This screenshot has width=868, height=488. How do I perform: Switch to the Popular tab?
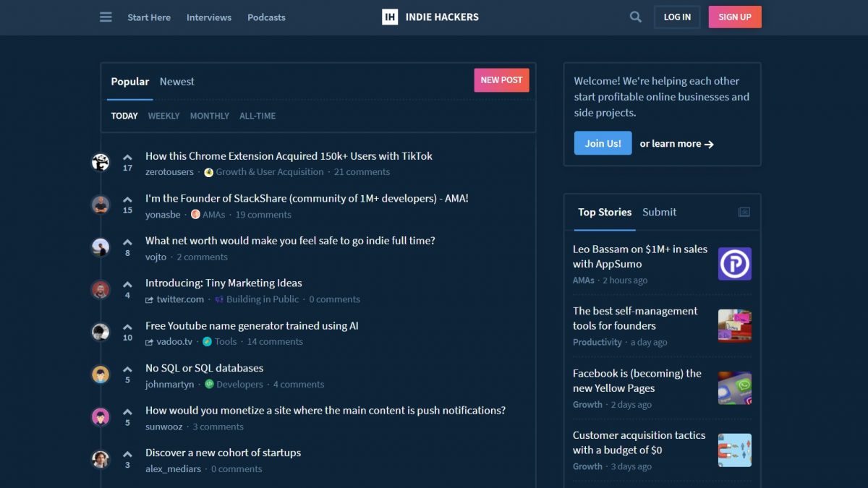click(130, 82)
